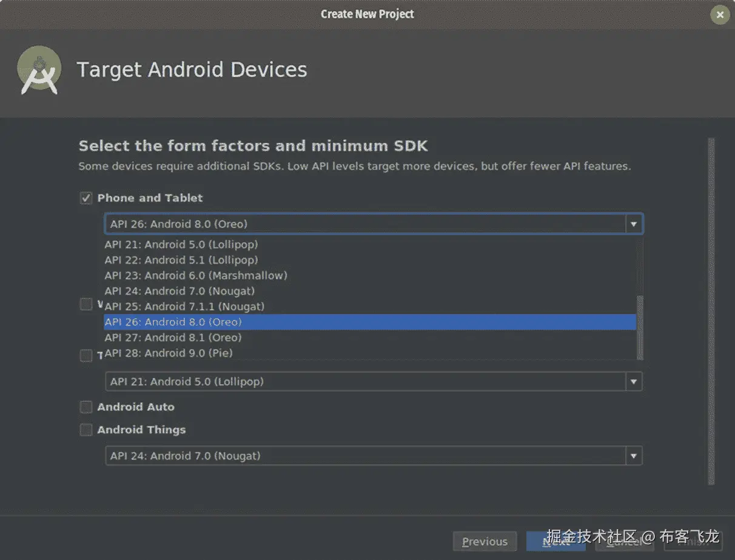
Task: Choose API 28: Android 9.0 (Pie)
Action: (x=169, y=353)
